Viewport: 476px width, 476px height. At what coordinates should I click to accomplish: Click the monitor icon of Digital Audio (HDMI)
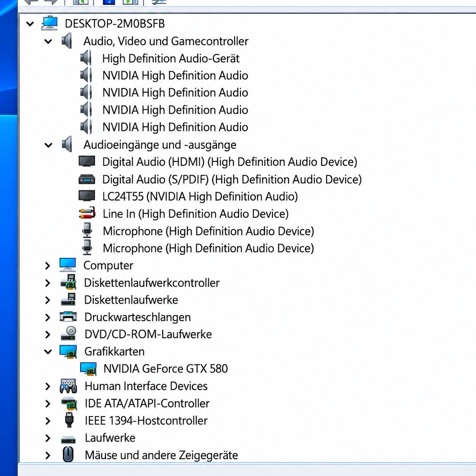coord(87,161)
